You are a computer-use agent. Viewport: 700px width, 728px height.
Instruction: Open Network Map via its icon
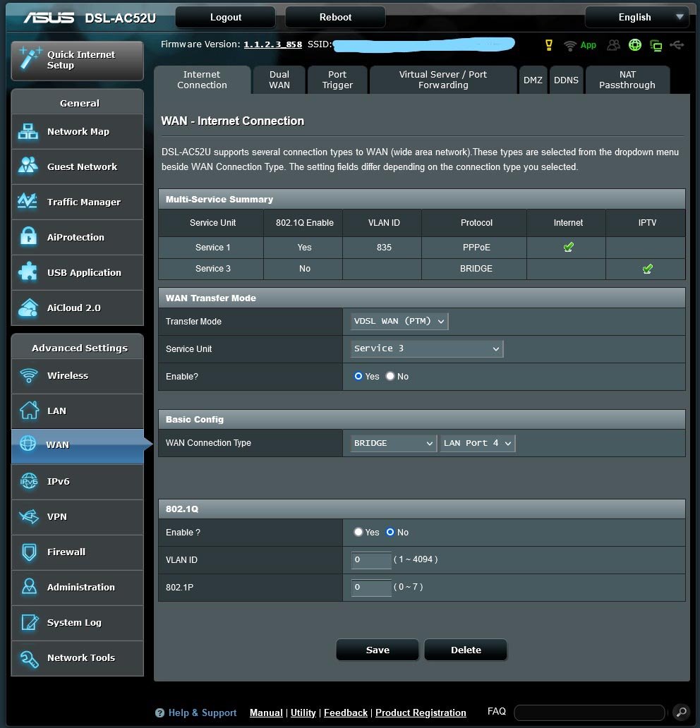pos(28,131)
